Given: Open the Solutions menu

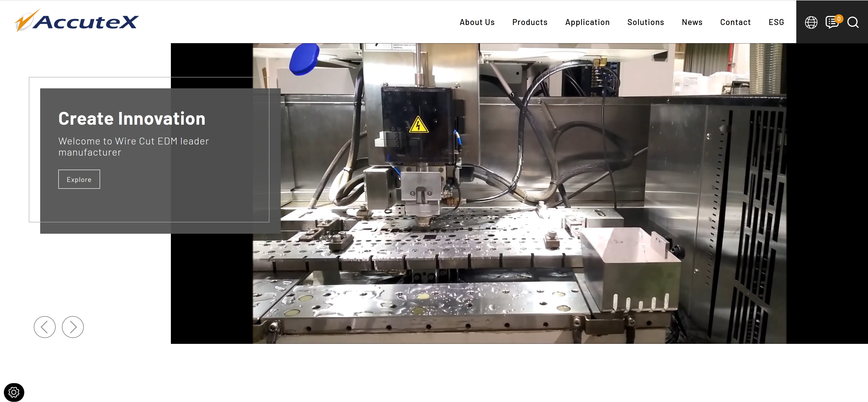Looking at the screenshot, I should 645,22.
